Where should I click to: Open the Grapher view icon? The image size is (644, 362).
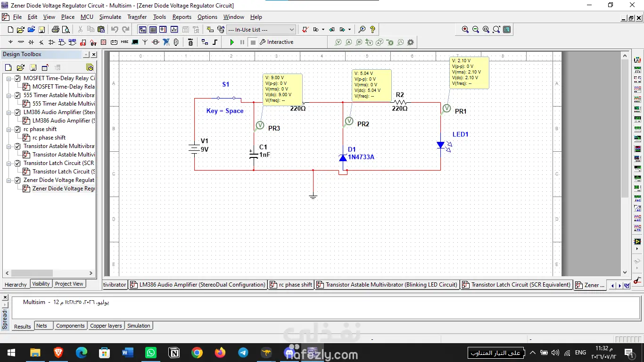(x=174, y=29)
